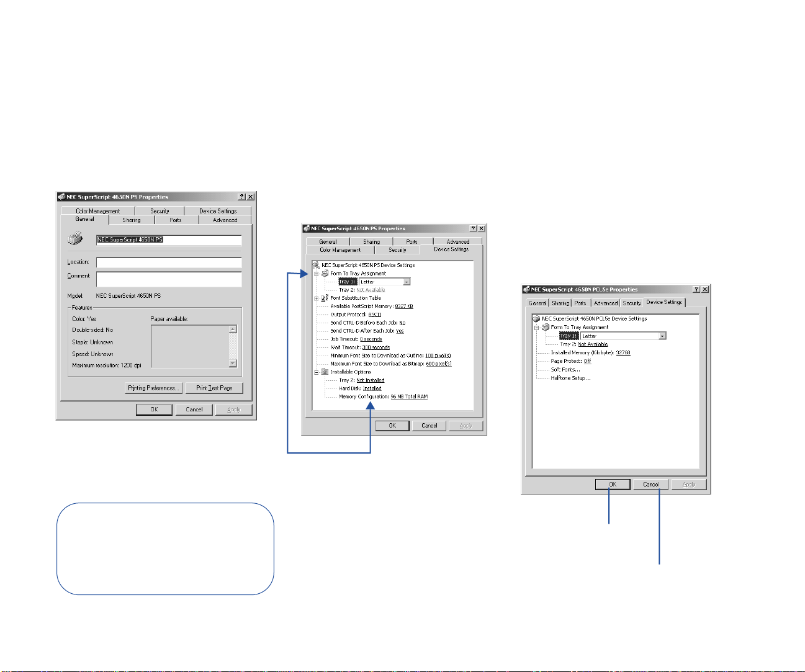The image size is (805, 672).
Task: Switch to the Sharing tab in the PCL5e Properties dialog
Action: click(x=560, y=303)
